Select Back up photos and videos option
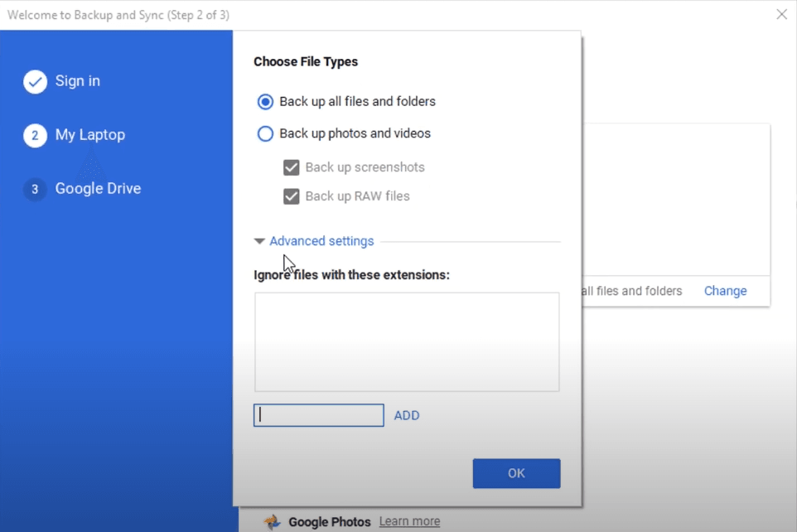The width and height of the screenshot is (797, 532). click(265, 133)
